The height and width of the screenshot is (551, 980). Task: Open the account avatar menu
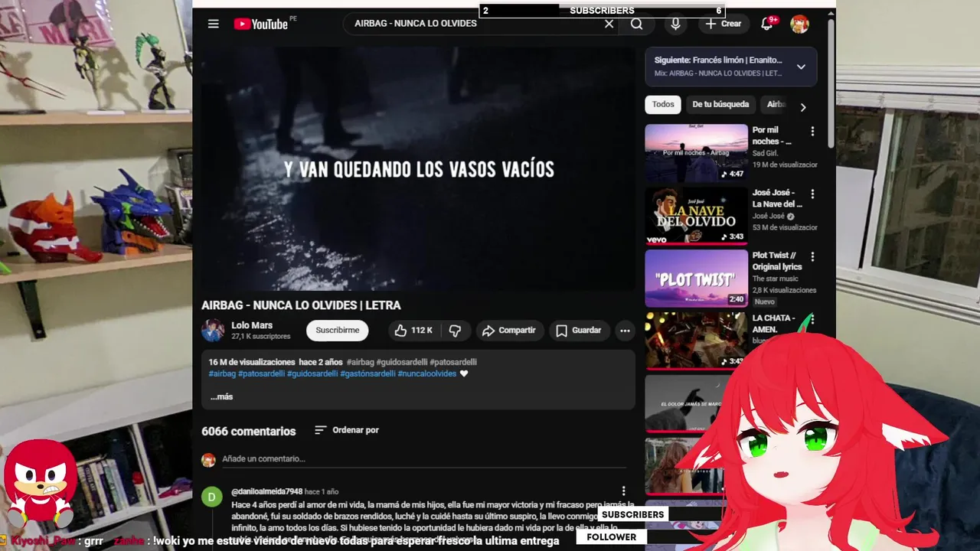(x=799, y=24)
